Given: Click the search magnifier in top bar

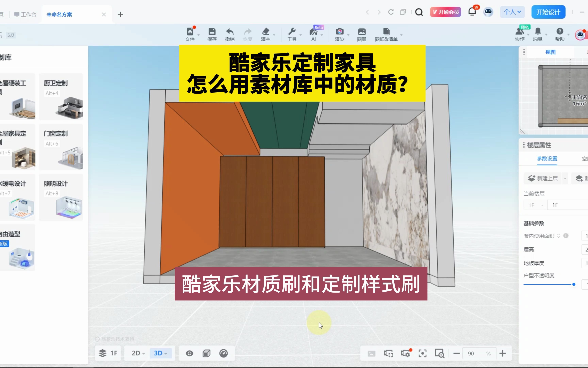Looking at the screenshot, I should pos(419,12).
